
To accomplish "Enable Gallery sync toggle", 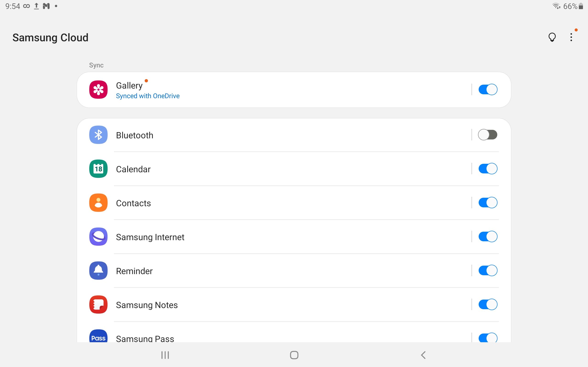I will (488, 89).
